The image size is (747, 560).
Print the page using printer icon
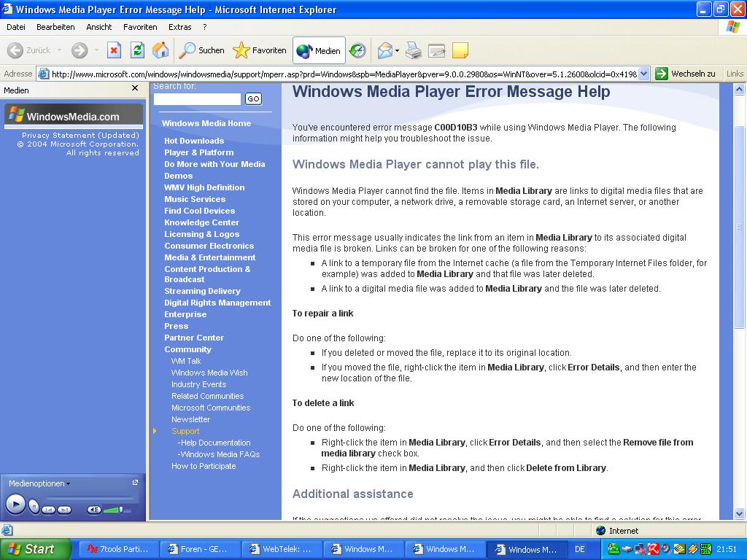point(413,50)
